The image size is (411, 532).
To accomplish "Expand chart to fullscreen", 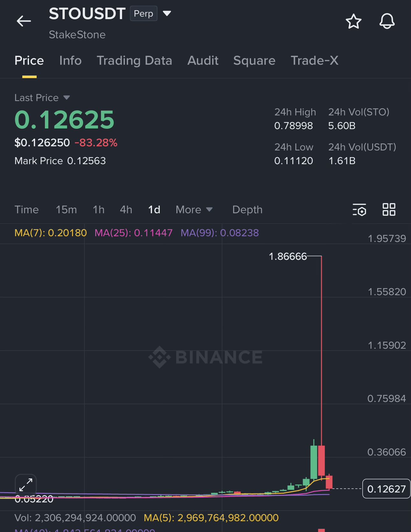I will point(26,485).
